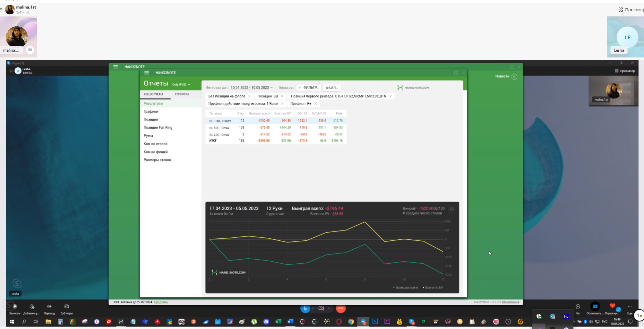This screenshot has height=329, width=644.
Task: Open Photoshop from the taskbar
Action: pos(375,321)
